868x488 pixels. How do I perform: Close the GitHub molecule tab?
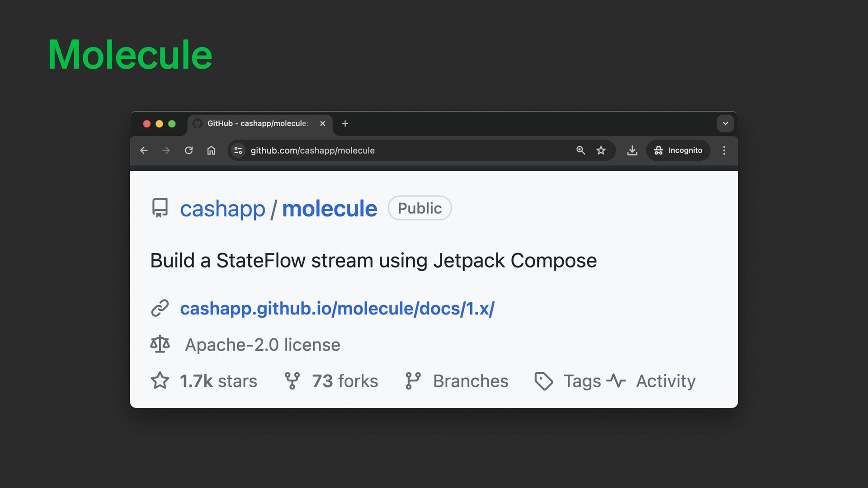[x=322, y=123]
